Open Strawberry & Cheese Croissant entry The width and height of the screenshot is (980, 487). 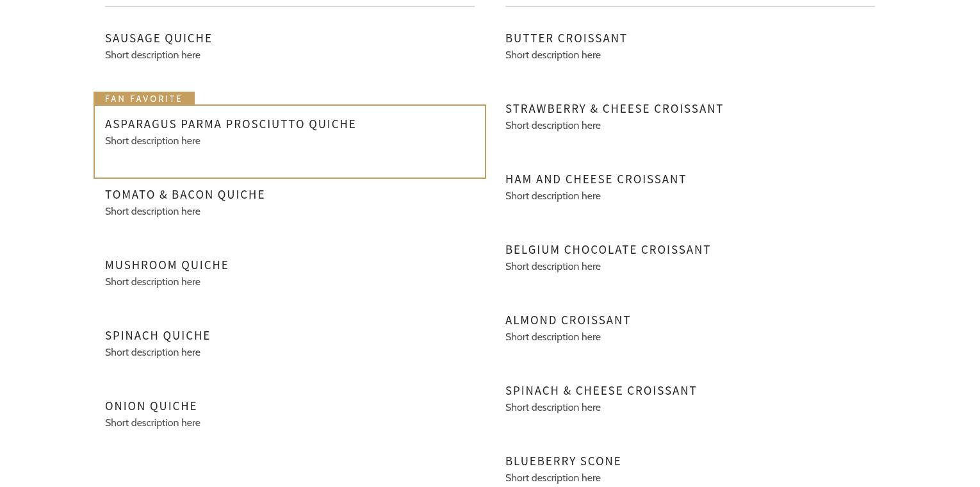pos(614,109)
